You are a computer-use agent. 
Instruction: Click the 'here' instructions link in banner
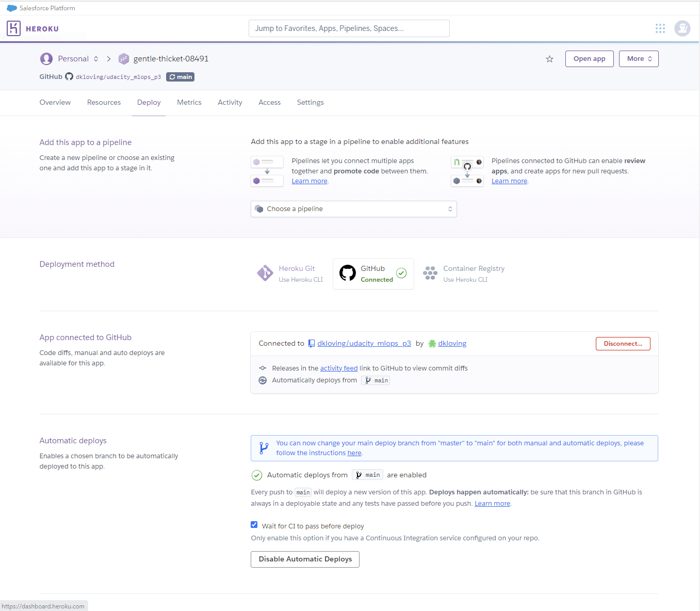(x=354, y=453)
